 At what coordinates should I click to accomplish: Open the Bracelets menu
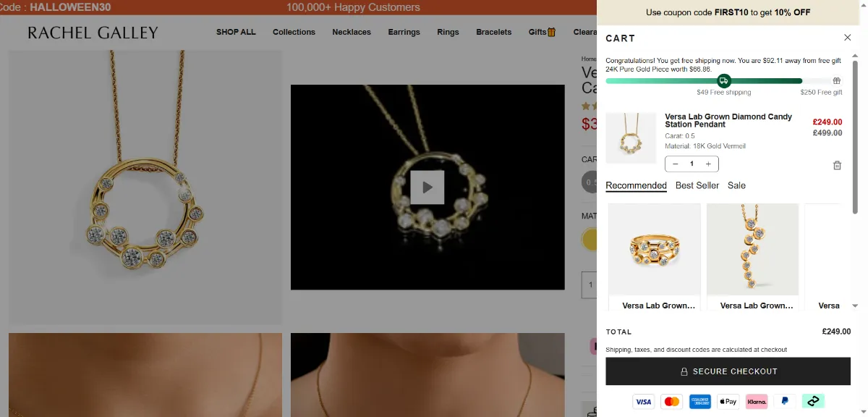493,32
